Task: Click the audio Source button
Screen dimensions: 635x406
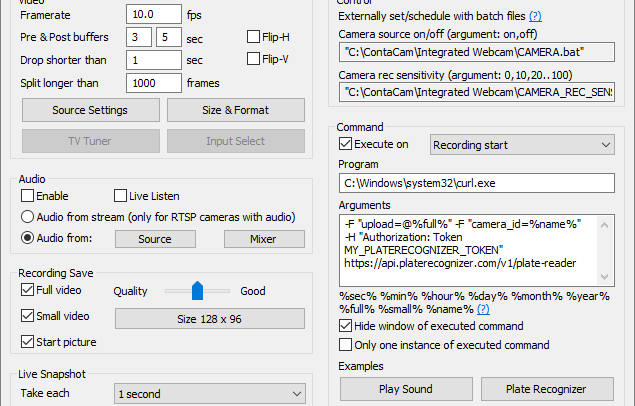Action: click(x=155, y=239)
